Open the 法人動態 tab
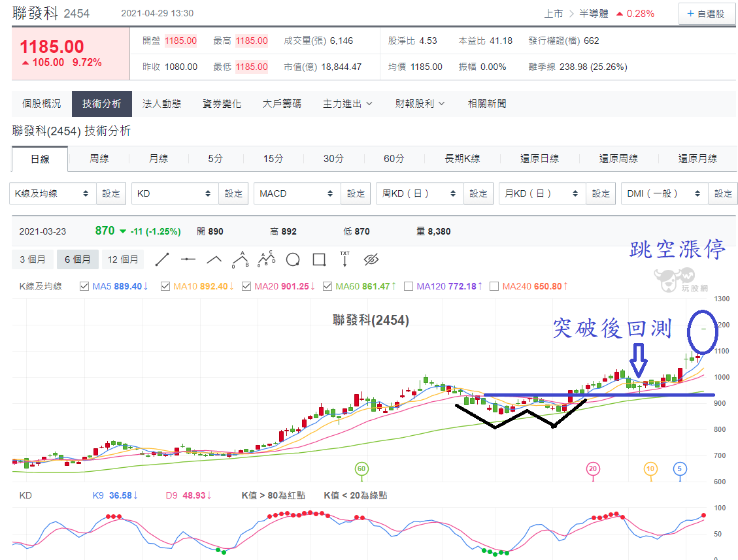The width and height of the screenshot is (738, 560). coord(162,103)
